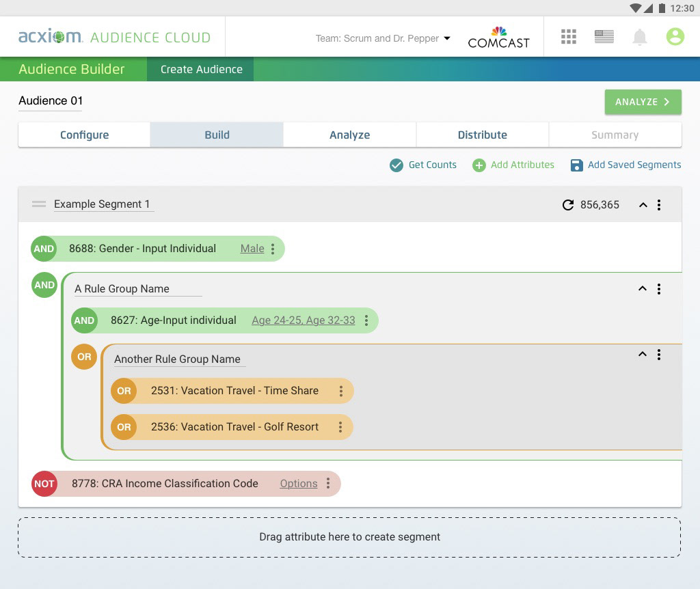Collapse the Example Segment 1 panel
This screenshot has height=589, width=700.
[x=643, y=205]
